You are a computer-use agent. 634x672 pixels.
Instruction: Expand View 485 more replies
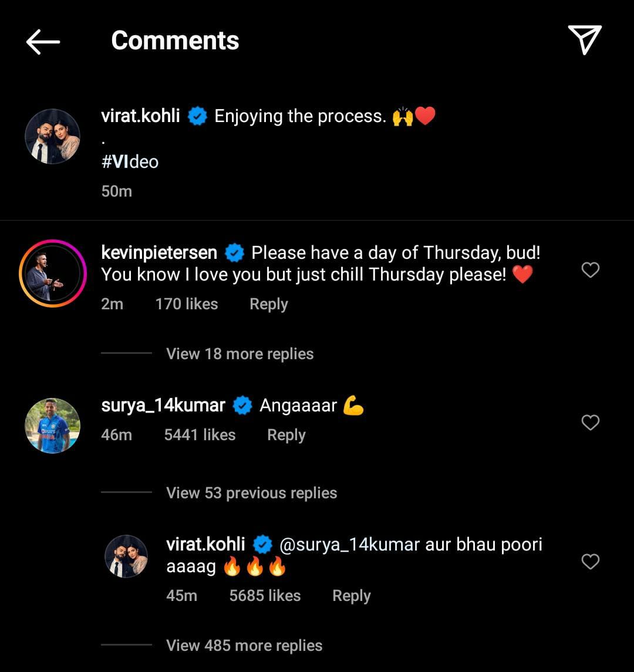point(244,646)
